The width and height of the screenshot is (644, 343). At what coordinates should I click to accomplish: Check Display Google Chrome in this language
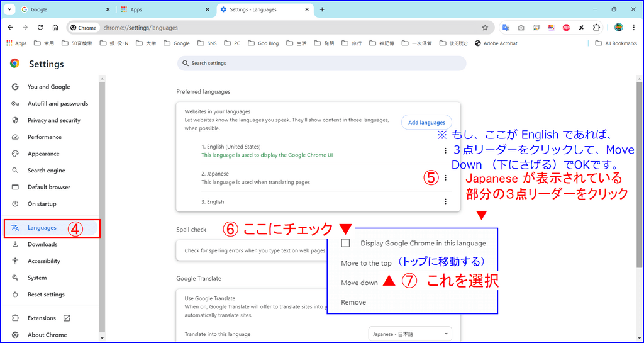coord(346,243)
